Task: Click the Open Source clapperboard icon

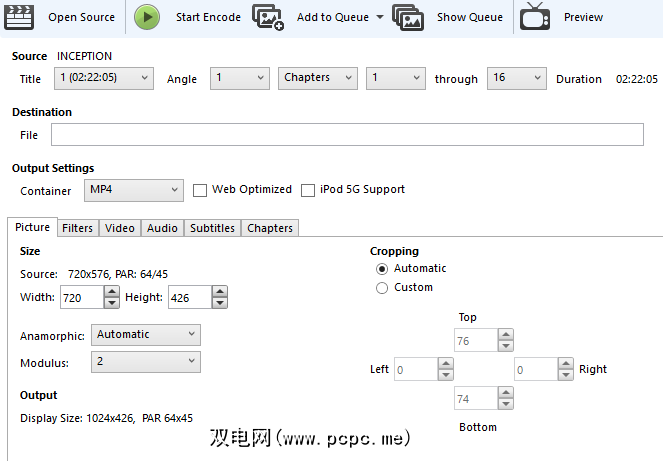Action: 19,17
